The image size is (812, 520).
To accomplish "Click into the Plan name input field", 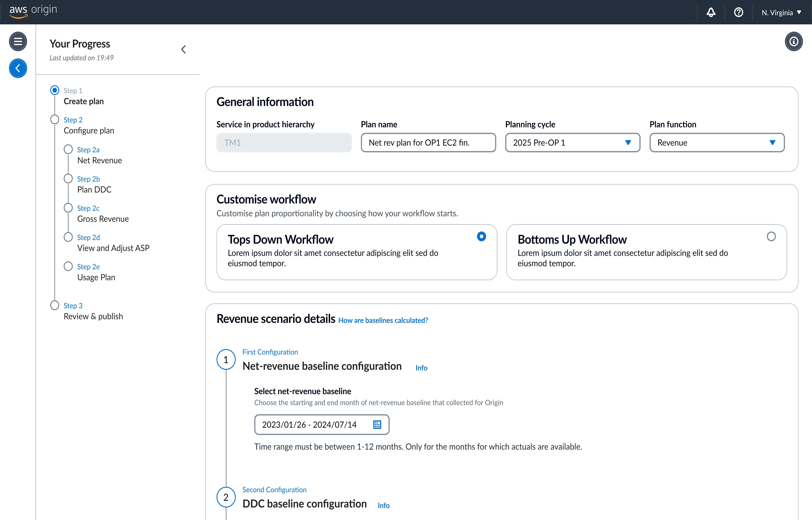I will [428, 142].
